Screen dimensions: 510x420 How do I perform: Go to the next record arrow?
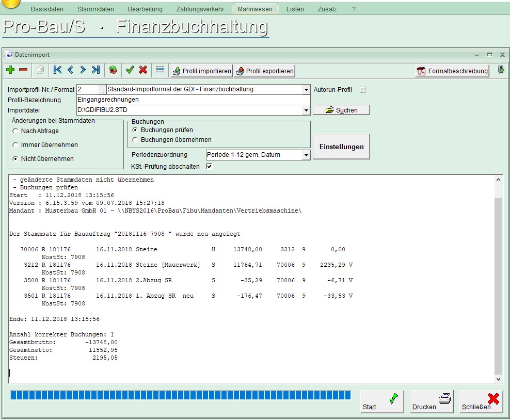pyautogui.click(x=83, y=70)
